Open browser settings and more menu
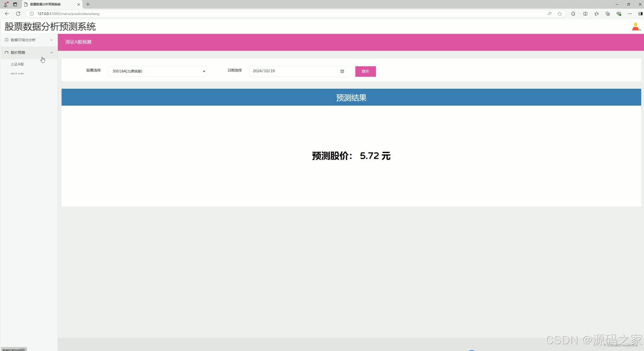 pyautogui.click(x=630, y=14)
